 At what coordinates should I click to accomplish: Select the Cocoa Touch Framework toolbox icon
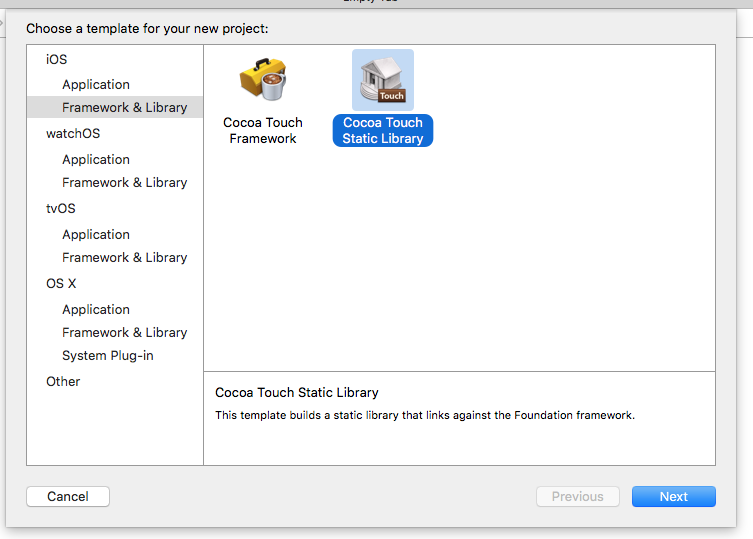pyautogui.click(x=263, y=79)
